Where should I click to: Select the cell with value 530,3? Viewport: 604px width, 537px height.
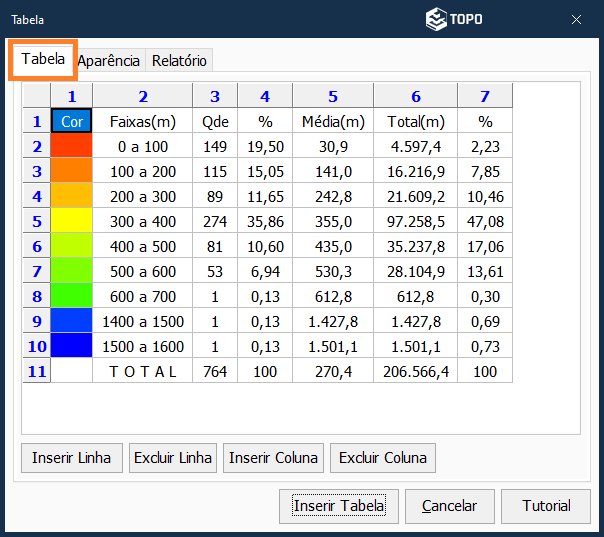click(333, 270)
